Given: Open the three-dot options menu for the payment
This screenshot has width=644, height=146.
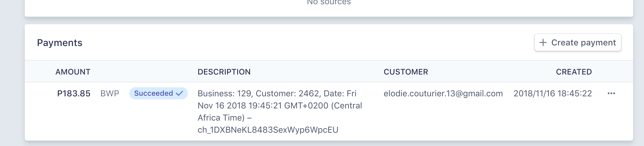Looking at the screenshot, I should [611, 93].
